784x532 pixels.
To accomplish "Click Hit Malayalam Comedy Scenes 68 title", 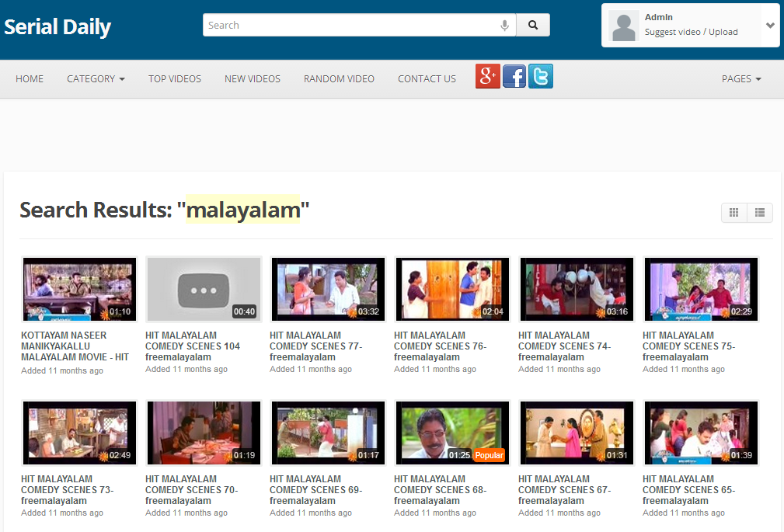I will tap(441, 489).
